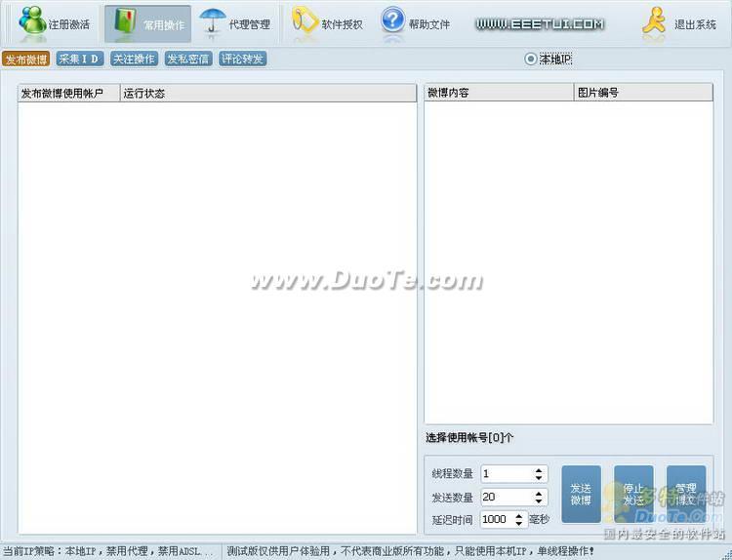Open the 注册激活 registration icon
The image size is (732, 560).
34,22
